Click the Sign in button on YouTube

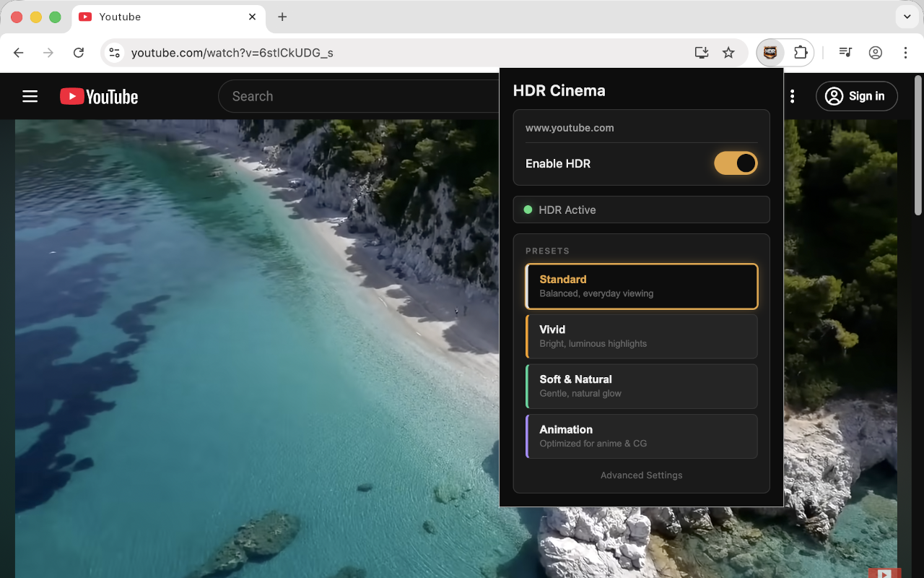coord(857,96)
